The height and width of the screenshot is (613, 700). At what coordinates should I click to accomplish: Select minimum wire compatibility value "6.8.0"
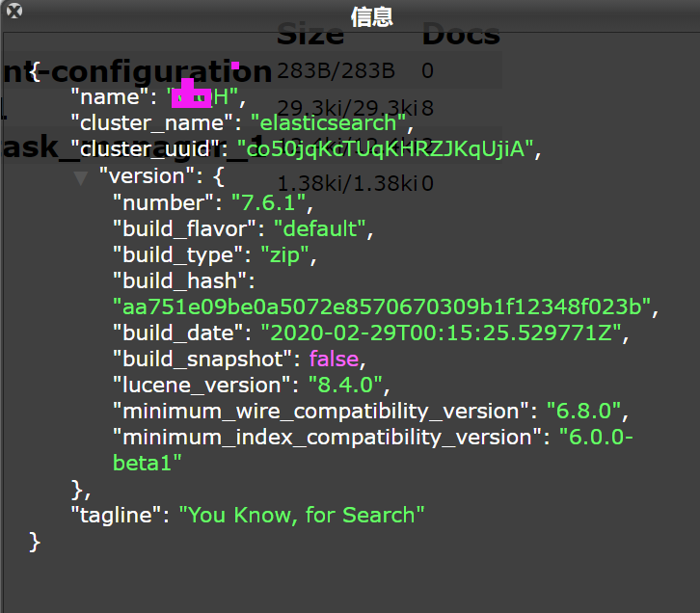(584, 411)
